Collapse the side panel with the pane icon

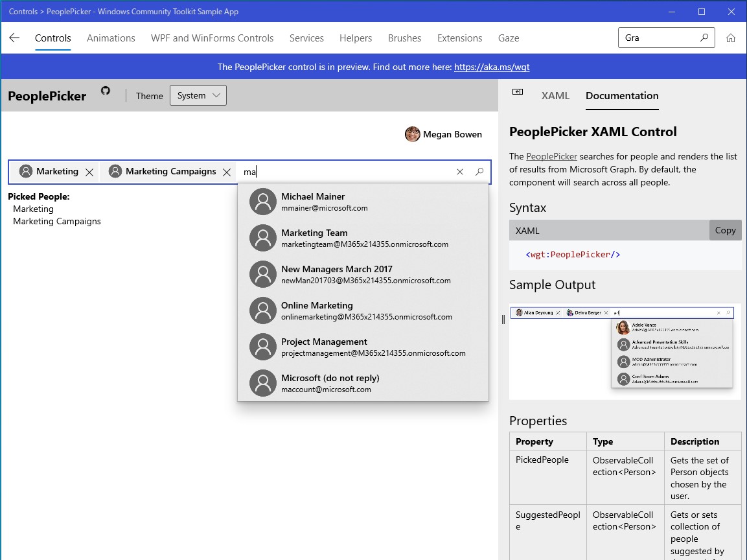(518, 92)
